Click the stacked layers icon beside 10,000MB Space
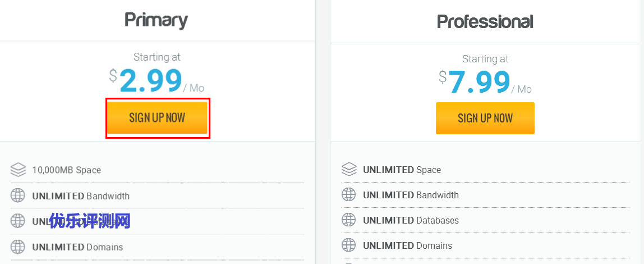Screen dimensions: 644x264 click(19, 170)
